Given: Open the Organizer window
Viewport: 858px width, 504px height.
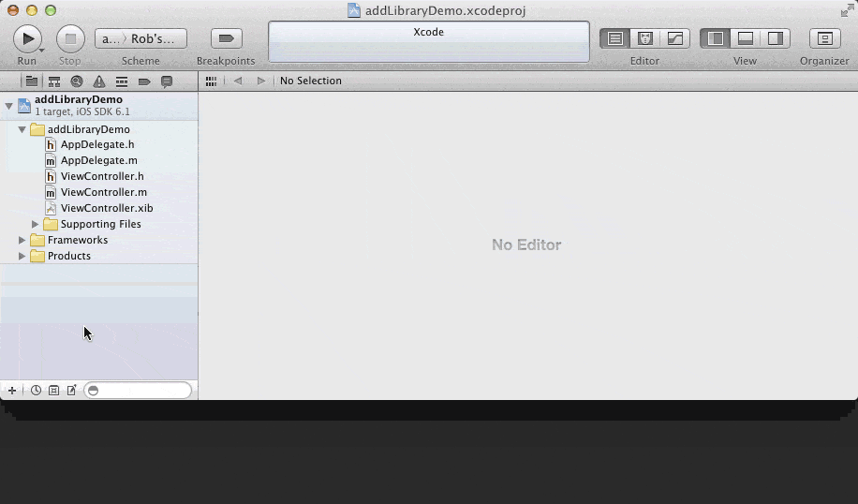Looking at the screenshot, I should (x=824, y=38).
